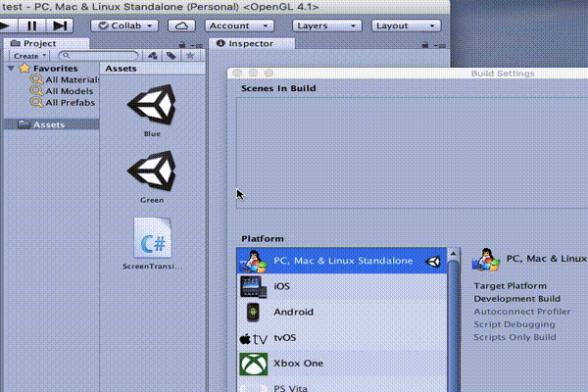Screen dimensions: 588x392
Task: Toggle the Inspector panel lock icon
Action: 425,45
